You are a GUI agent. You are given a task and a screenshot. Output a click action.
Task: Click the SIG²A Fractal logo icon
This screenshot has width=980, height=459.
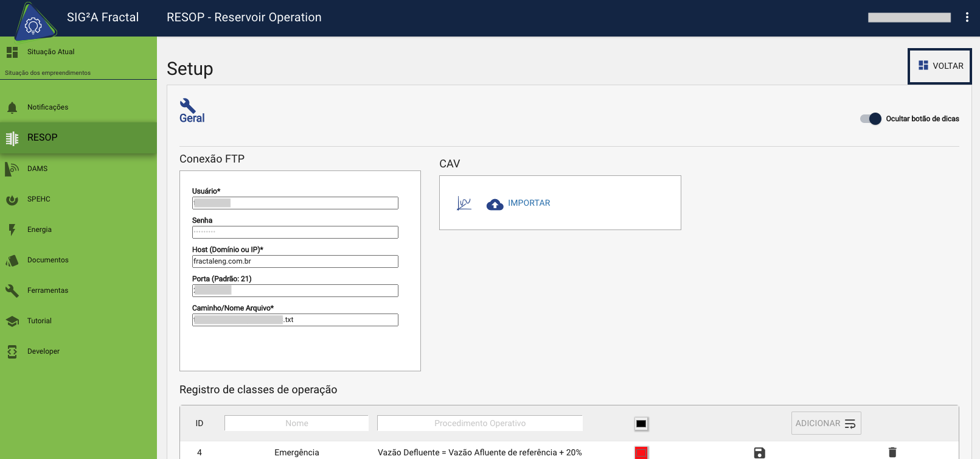pos(34,23)
